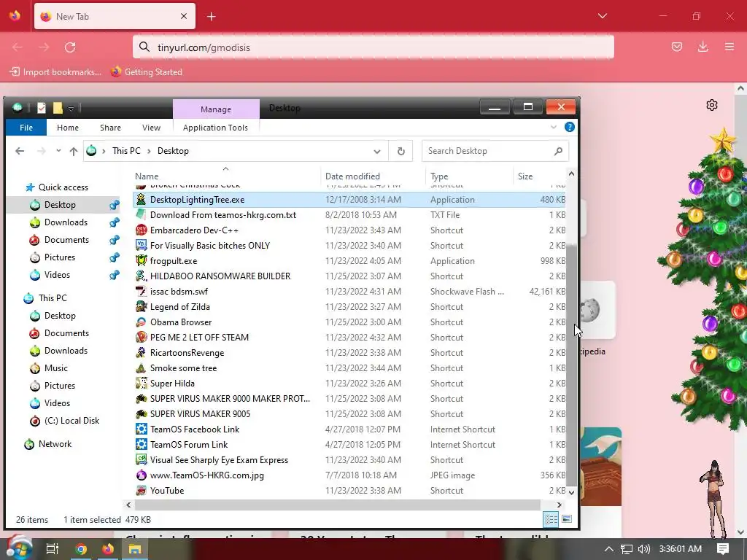
Task: Open Firefox downloads panel
Action: tap(703, 47)
